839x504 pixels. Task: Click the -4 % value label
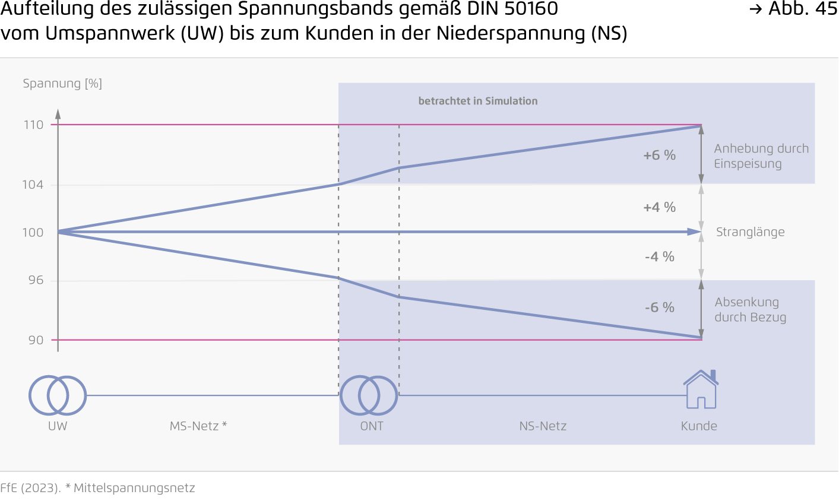(660, 256)
